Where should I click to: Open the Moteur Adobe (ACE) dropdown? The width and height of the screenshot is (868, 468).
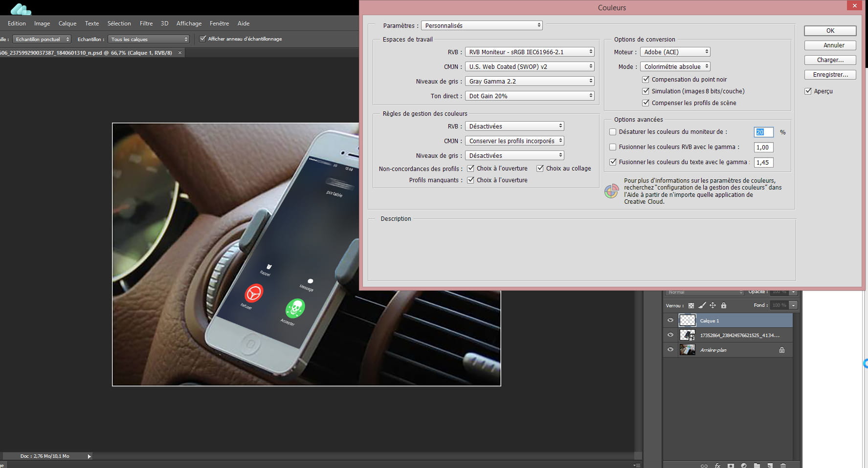675,52
